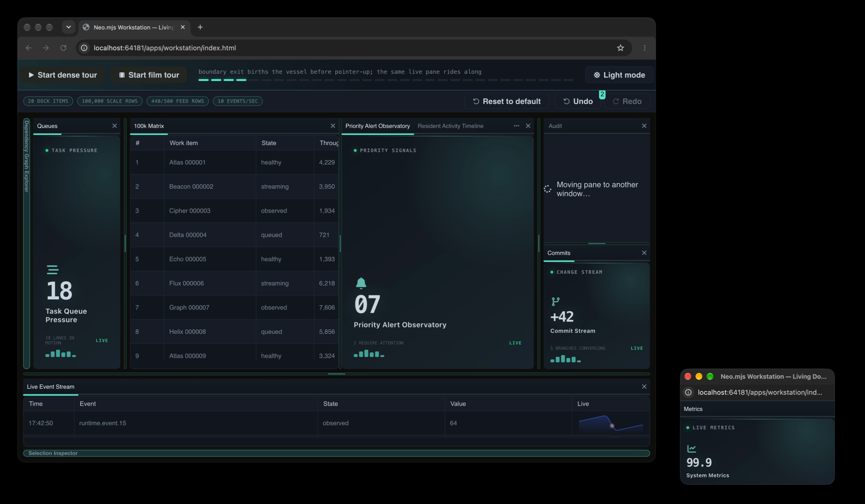This screenshot has width=865, height=504.
Task: Click the Metrics tab in small window
Action: (693, 409)
